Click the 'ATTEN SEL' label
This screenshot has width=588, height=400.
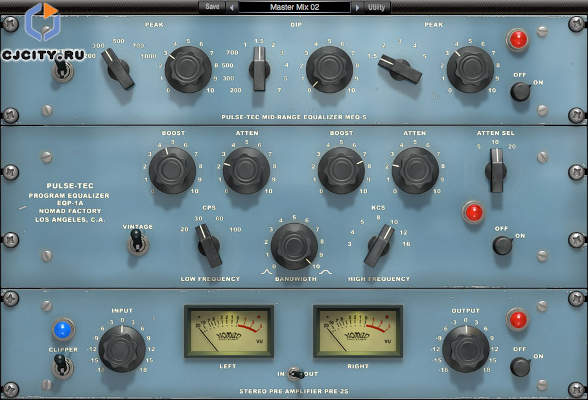tap(495, 133)
